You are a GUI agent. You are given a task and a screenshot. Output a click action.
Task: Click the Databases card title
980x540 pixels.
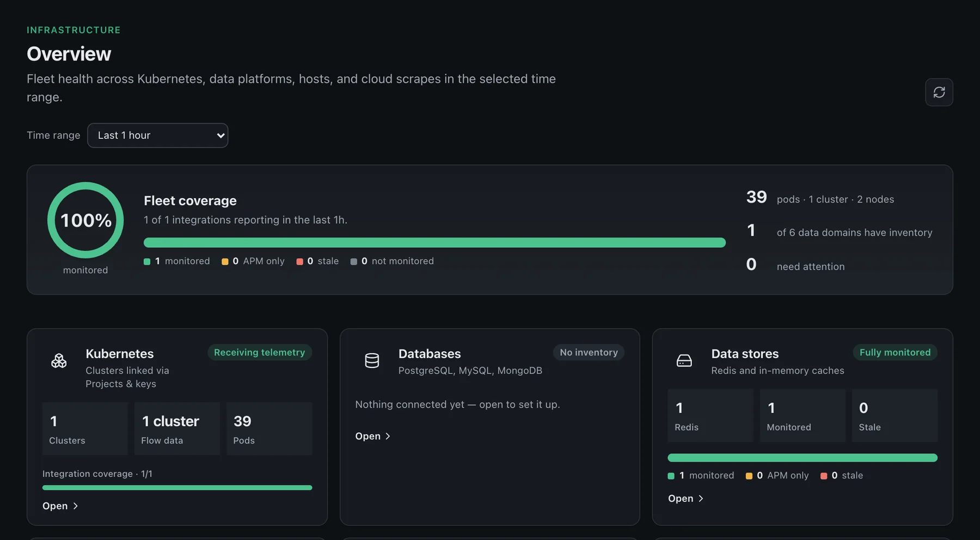(x=430, y=354)
